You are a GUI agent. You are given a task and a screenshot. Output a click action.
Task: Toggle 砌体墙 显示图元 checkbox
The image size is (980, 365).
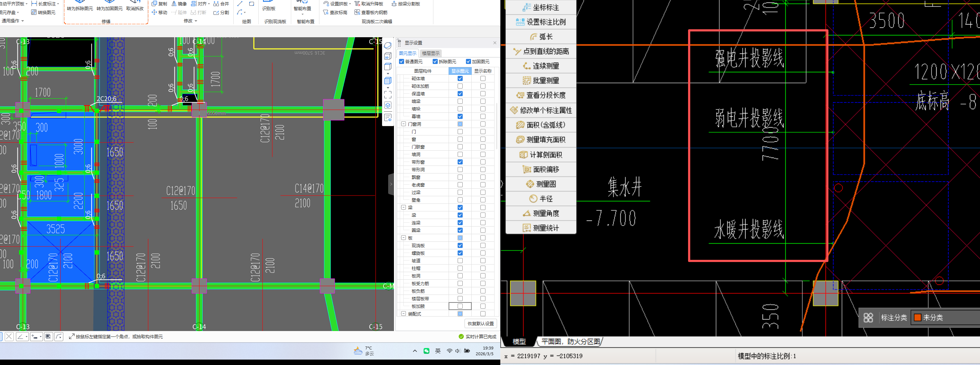point(460,79)
